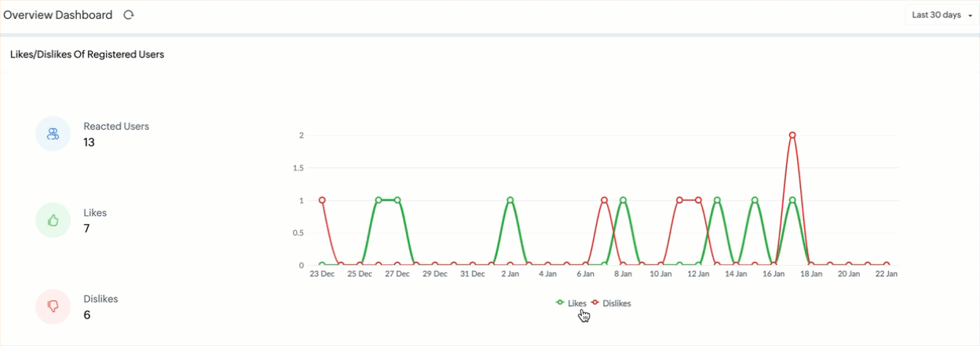Click the 22 Jan end data point
The image size is (980, 346).
887,265
